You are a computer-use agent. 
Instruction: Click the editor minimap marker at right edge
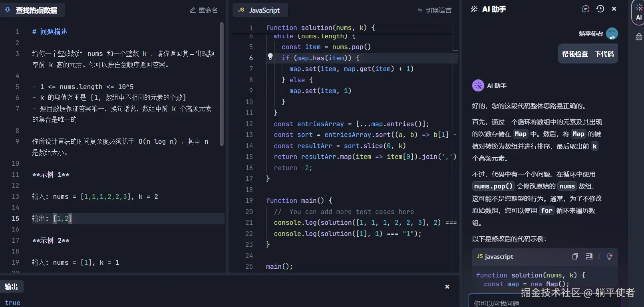[x=455, y=50]
